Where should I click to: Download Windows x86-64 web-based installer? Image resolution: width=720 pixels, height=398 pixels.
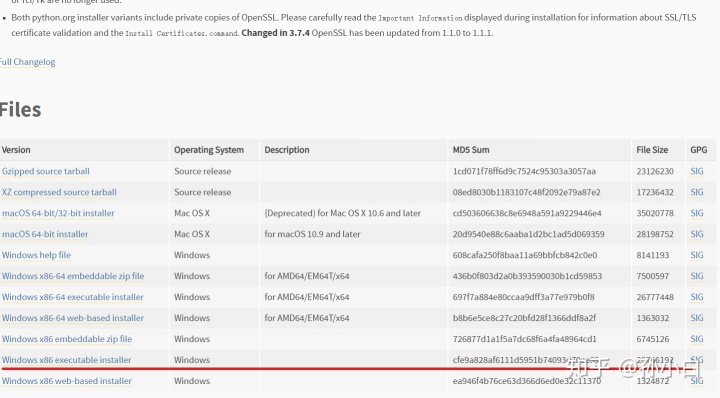pos(73,318)
